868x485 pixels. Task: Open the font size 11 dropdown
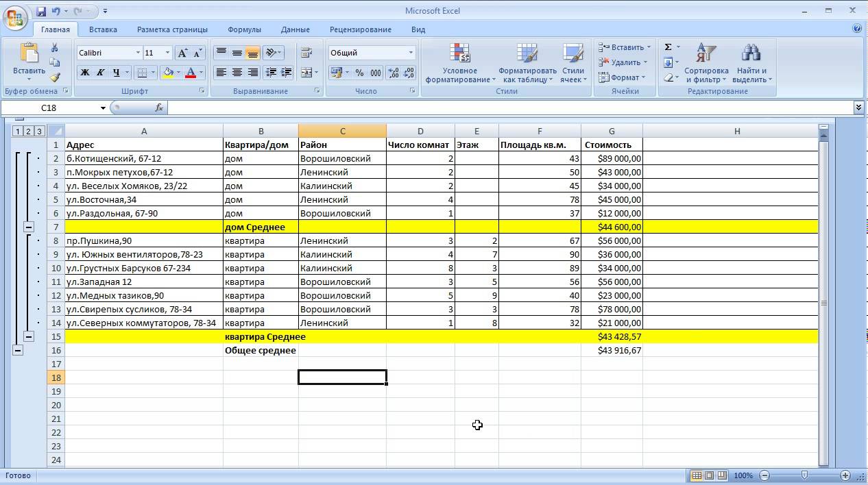pyautogui.click(x=167, y=53)
